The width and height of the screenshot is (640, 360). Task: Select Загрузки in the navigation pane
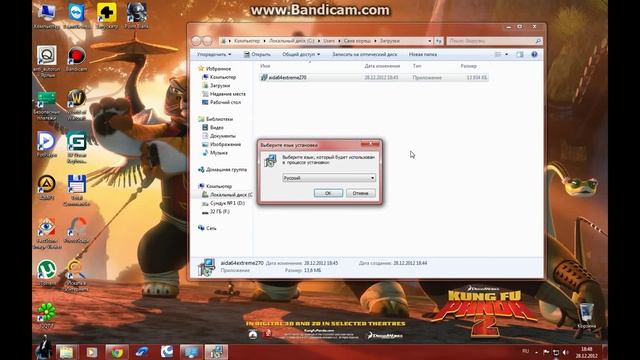point(216,86)
